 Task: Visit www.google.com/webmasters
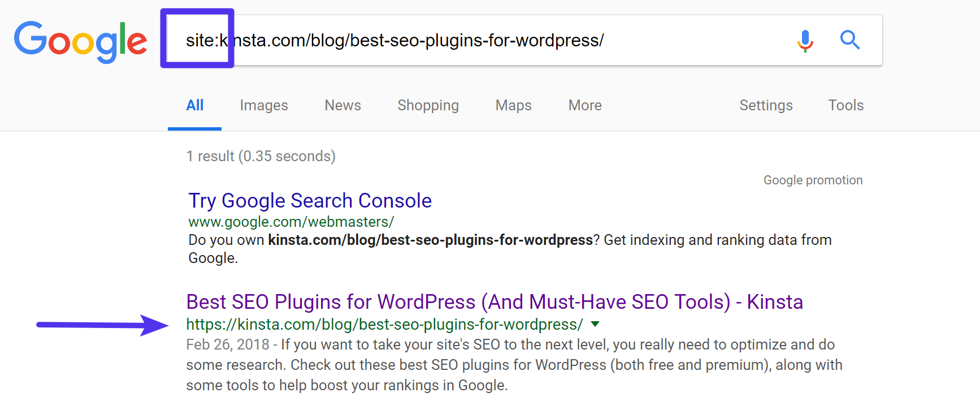pyautogui.click(x=290, y=222)
